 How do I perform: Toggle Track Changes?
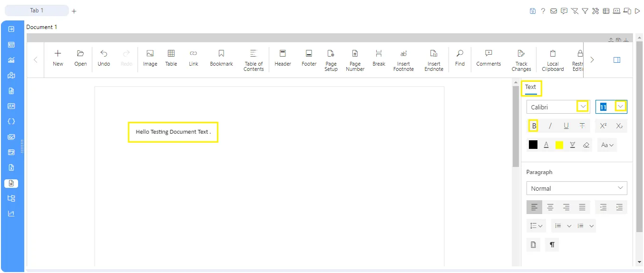pos(521,59)
